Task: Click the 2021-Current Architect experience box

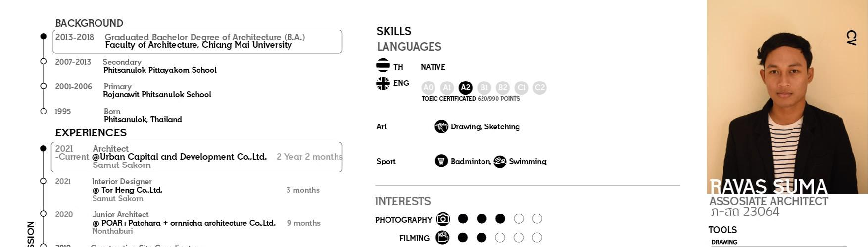Action: coord(196,157)
